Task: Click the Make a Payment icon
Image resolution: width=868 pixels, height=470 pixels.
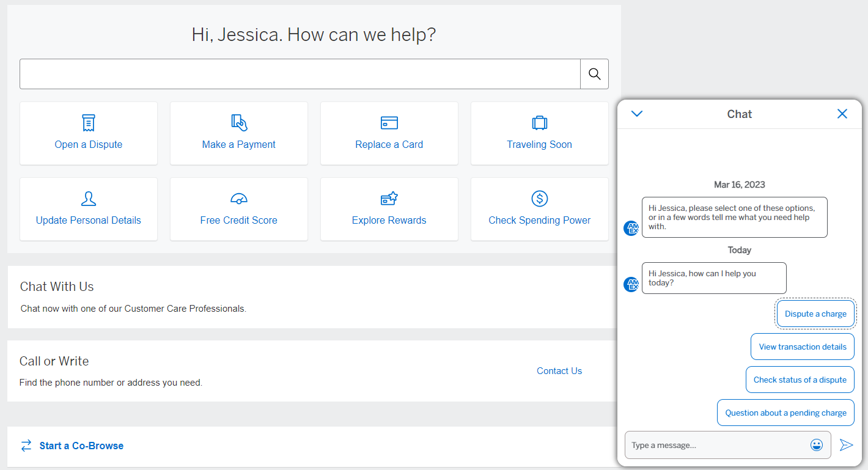Action: (239, 123)
